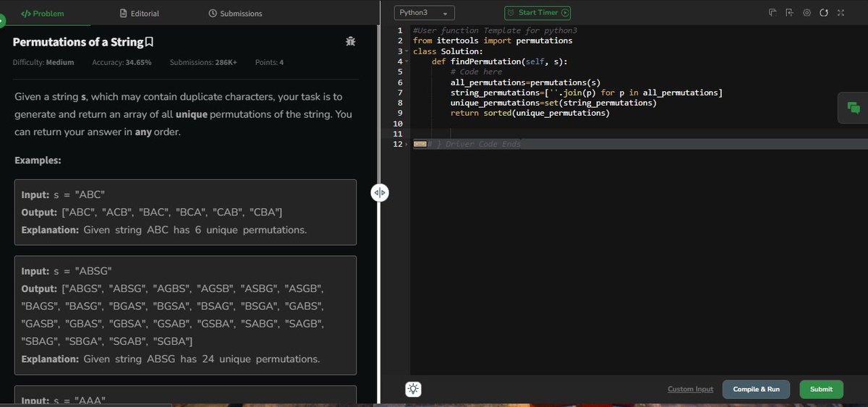Viewport: 868px width, 407px height.
Task: Click the first example input s = "ABC"
Action: coord(64,194)
